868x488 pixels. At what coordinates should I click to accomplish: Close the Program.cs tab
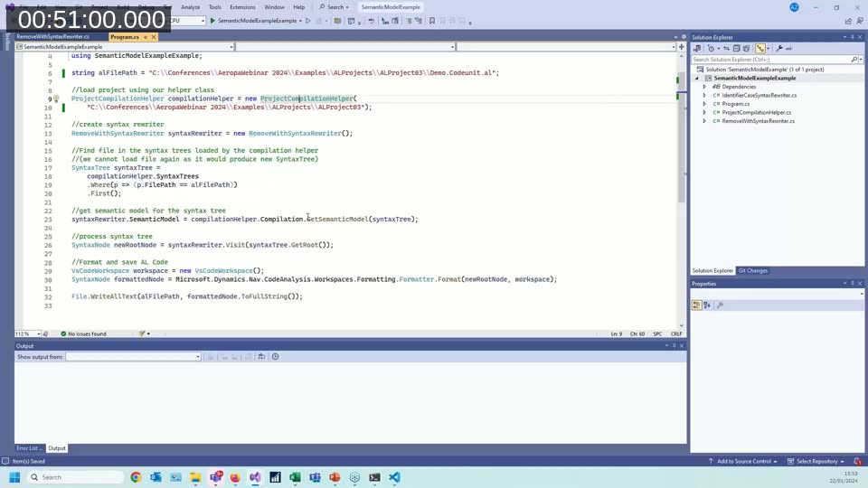coord(154,37)
